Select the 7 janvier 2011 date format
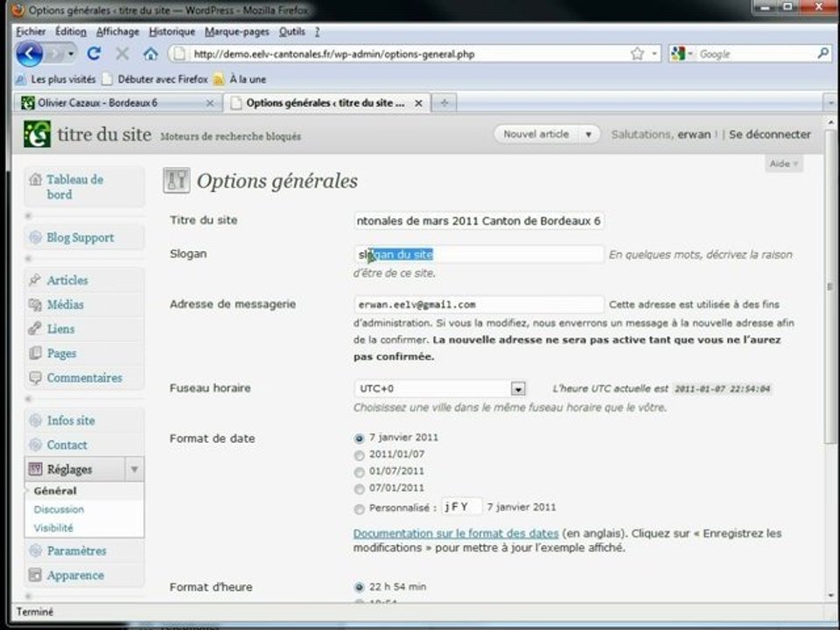This screenshot has height=630, width=840. 359,438
